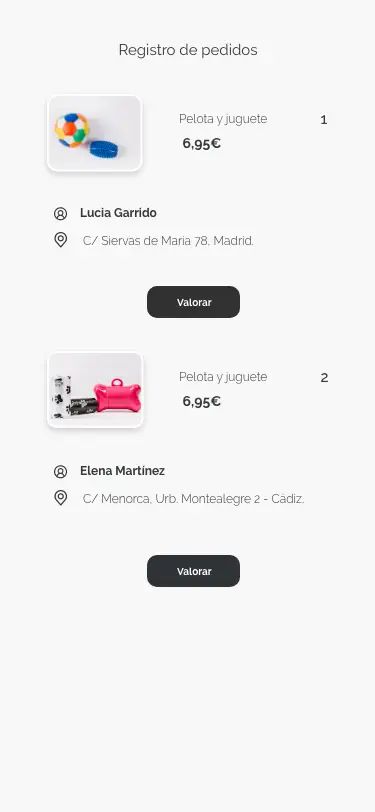Click the multicolored ball in the first product photo
Screen dimensions: 375x812
(71, 130)
